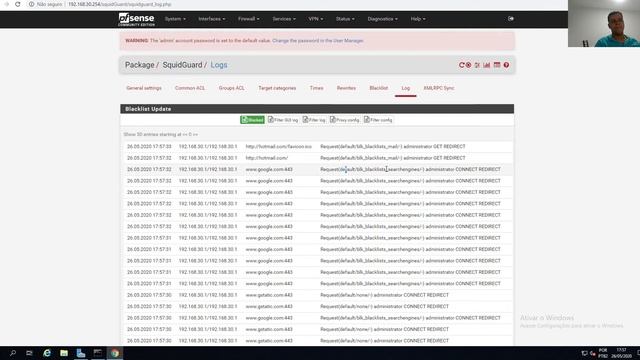
Task: Click the SquidGuard breadcrumb
Action: pos(182,65)
